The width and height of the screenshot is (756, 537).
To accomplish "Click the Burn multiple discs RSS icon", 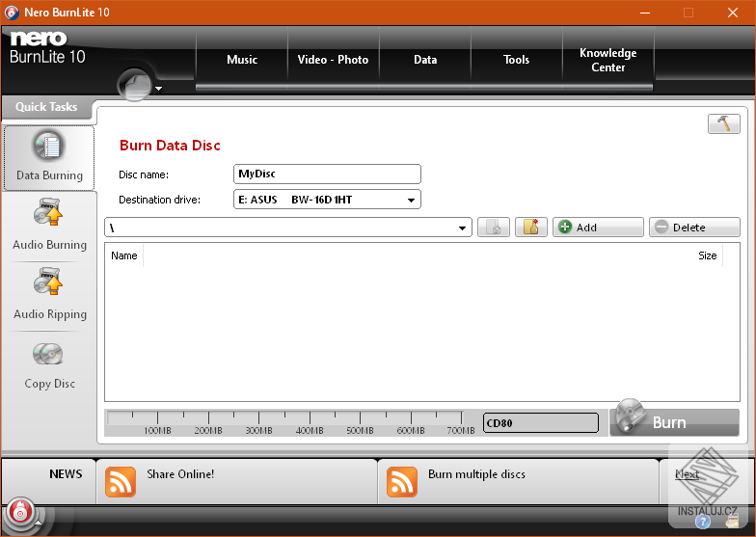I will [x=401, y=482].
